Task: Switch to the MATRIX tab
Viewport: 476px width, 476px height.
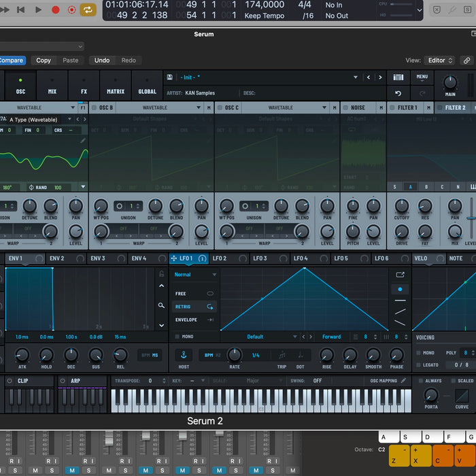Action: 116,86
